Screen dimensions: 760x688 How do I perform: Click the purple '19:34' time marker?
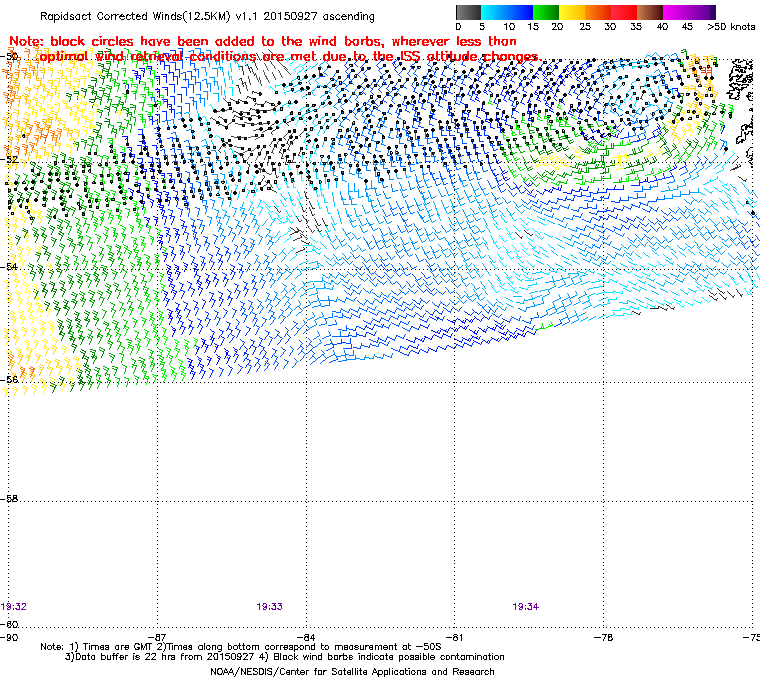(x=526, y=607)
